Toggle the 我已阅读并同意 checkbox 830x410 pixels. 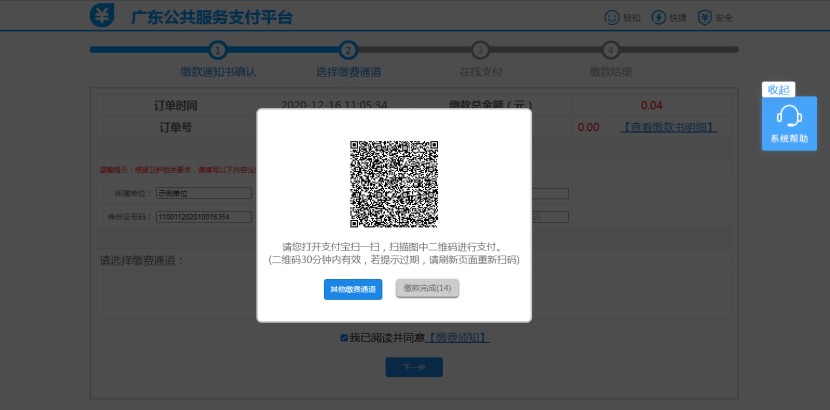coord(344,338)
